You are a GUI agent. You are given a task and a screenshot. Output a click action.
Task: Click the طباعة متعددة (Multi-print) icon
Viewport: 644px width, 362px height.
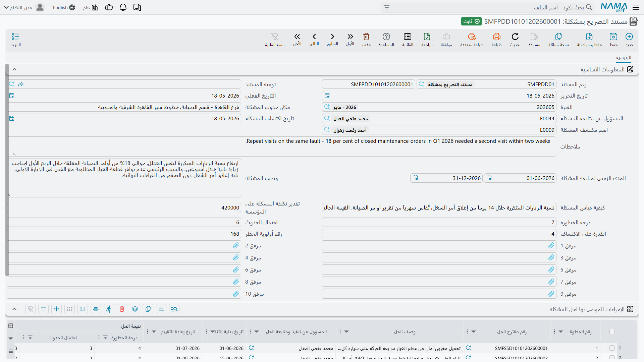472,37
